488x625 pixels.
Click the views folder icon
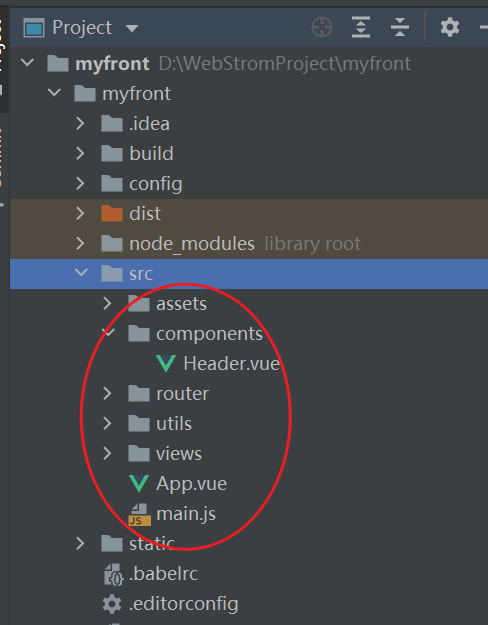[139, 453]
